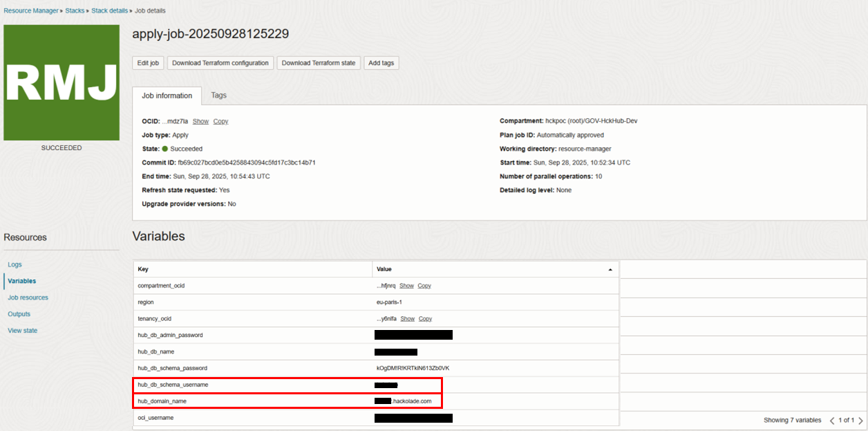Viewport: 868px width, 431px height.
Task: Show the compartment_ocid variable value
Action: [406, 285]
